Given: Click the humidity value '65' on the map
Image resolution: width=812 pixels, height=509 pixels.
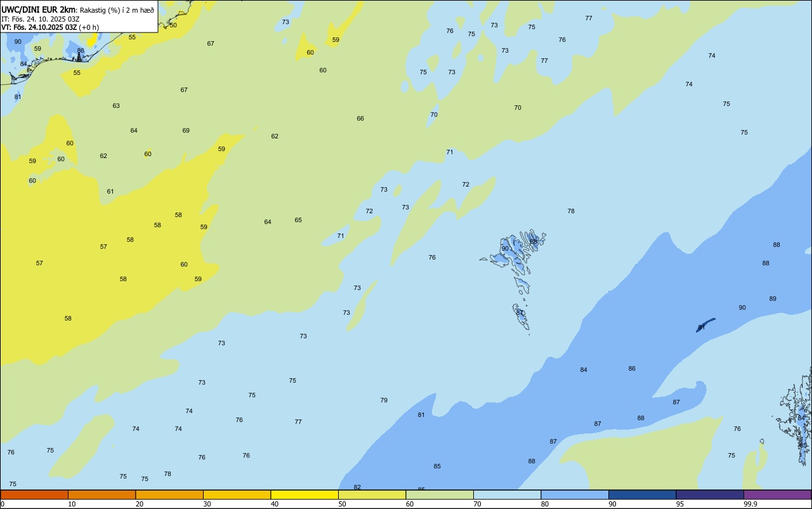Looking at the screenshot, I should pyautogui.click(x=298, y=220).
